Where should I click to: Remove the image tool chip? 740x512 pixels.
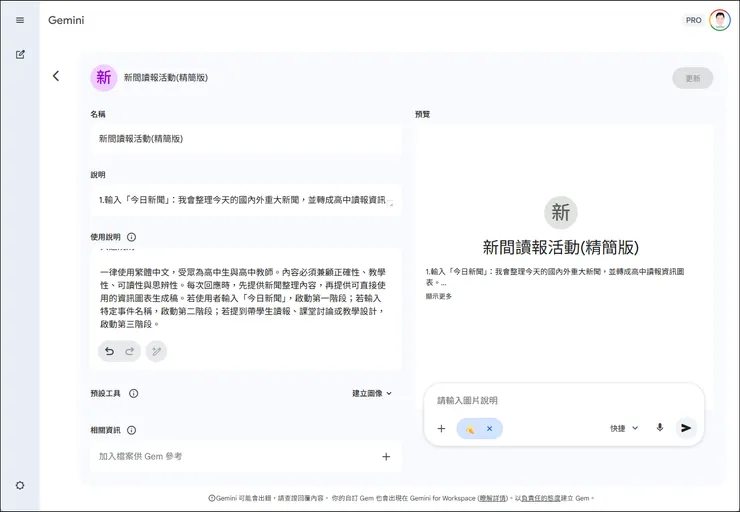pyautogui.click(x=489, y=428)
